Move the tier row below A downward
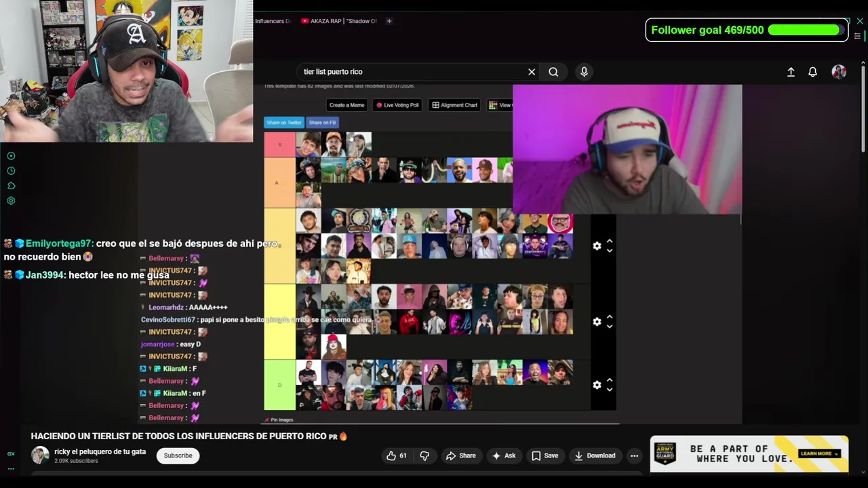Image resolution: width=868 pixels, height=488 pixels. 610,251
